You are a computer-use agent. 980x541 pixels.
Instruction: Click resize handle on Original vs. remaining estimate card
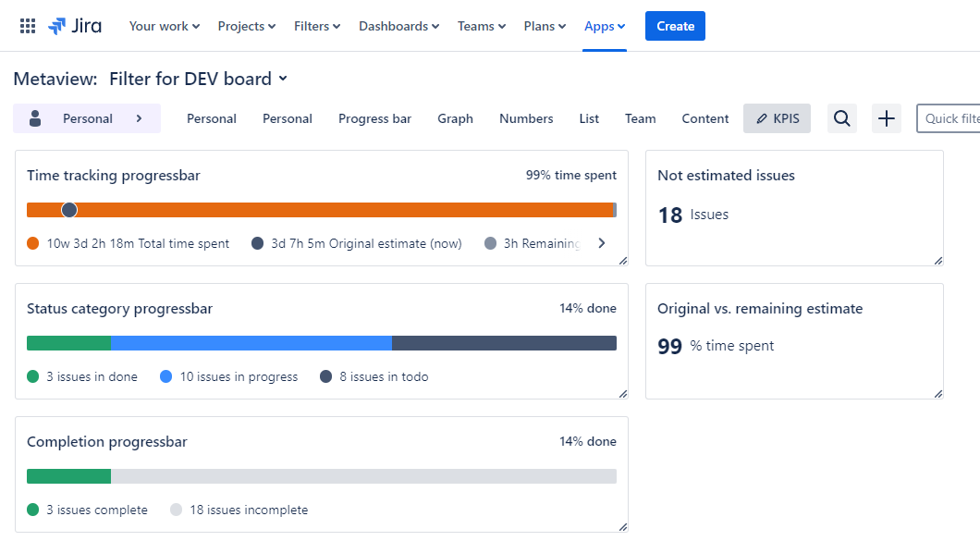click(938, 394)
